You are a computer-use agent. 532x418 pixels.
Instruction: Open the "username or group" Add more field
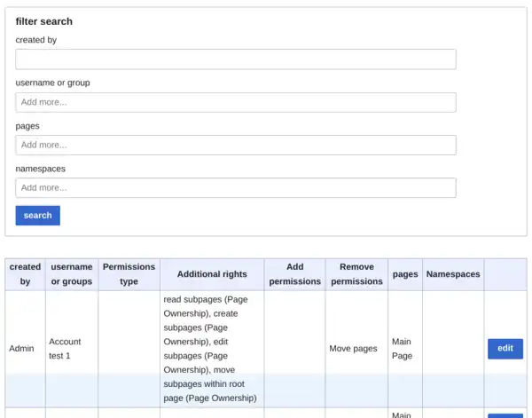(236, 102)
